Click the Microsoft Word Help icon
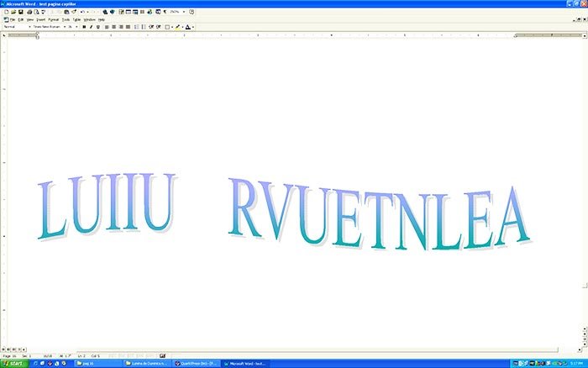Screen dimensions: 588x368 (x=192, y=13)
